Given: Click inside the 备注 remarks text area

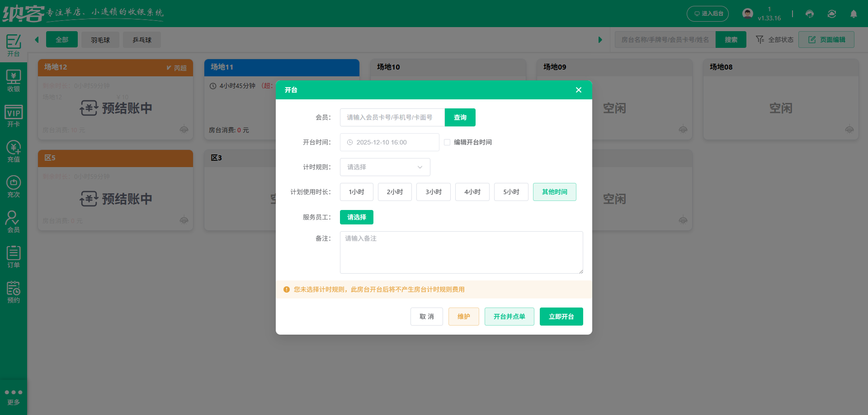Looking at the screenshot, I should 461,252.
